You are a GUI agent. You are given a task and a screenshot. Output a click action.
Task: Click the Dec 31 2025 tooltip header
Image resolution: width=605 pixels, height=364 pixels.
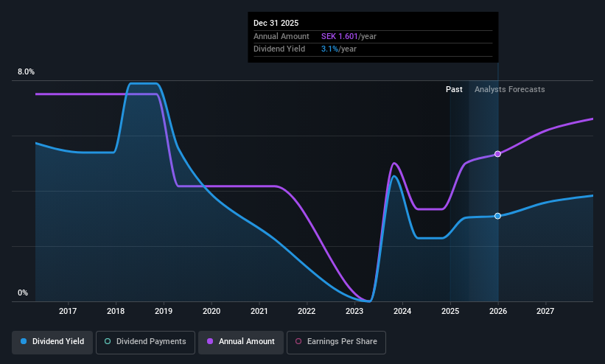[x=276, y=23]
